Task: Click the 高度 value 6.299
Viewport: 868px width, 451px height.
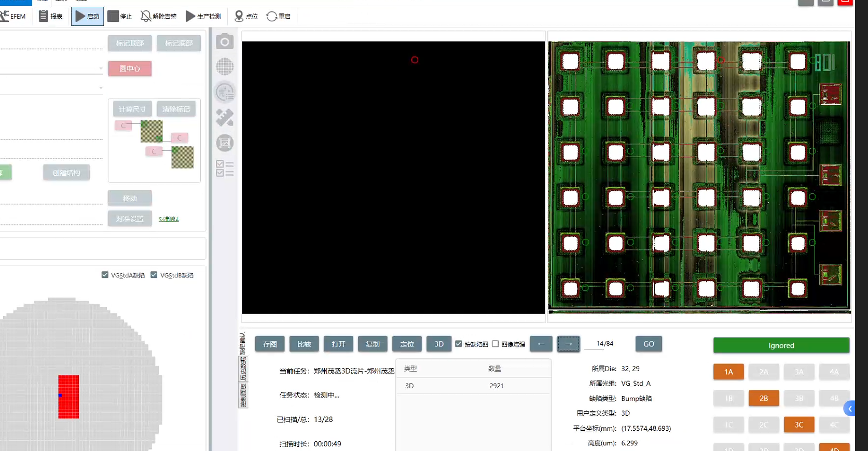Action: (x=629, y=443)
